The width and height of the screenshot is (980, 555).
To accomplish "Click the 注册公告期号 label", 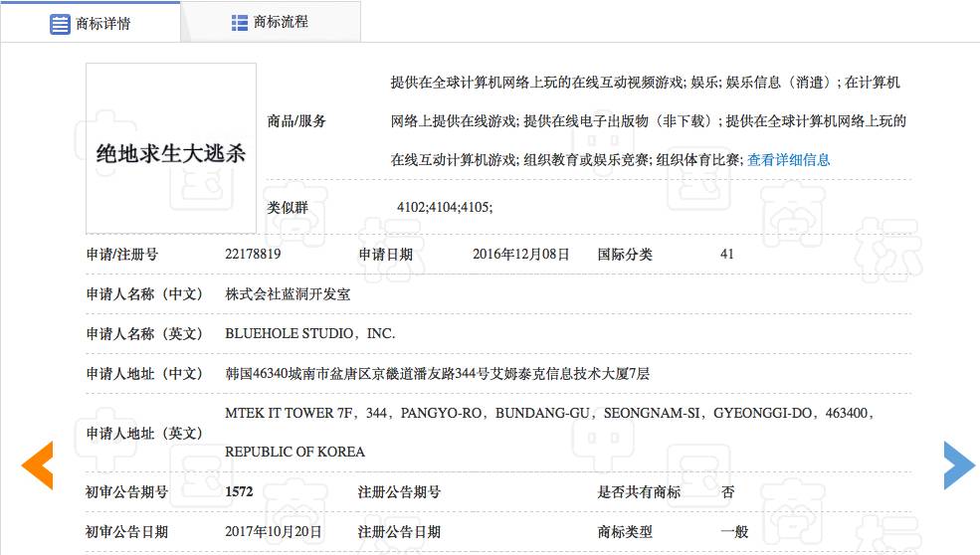I will pos(399,492).
